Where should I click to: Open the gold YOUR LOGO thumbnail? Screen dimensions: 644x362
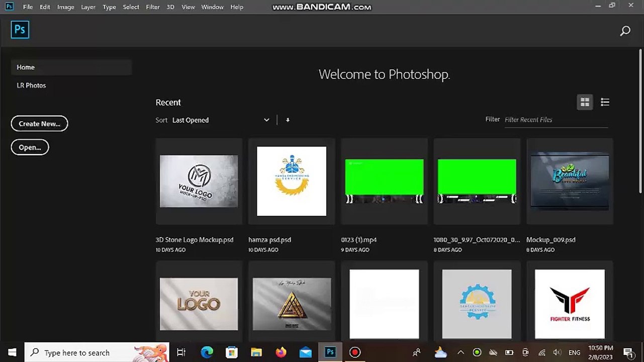(x=199, y=304)
